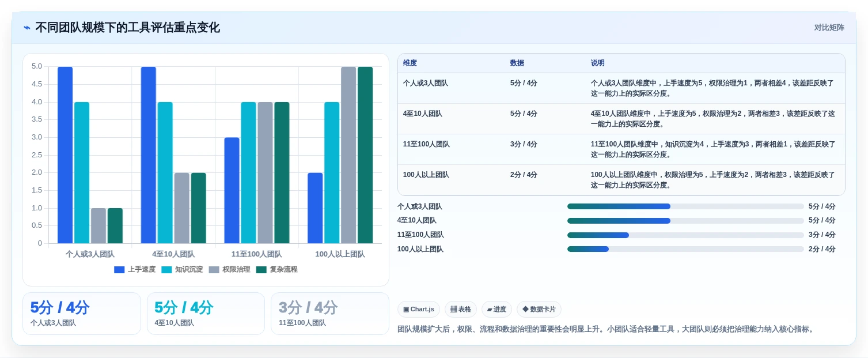
Task: Click the 说明 column header
Action: (598, 63)
